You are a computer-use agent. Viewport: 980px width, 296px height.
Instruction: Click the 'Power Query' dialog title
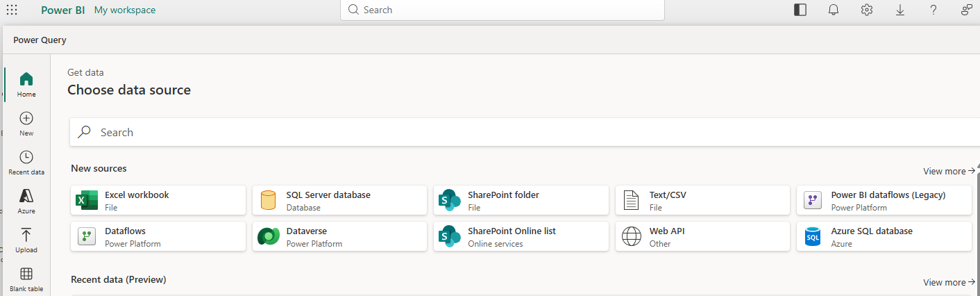pyautogui.click(x=40, y=40)
